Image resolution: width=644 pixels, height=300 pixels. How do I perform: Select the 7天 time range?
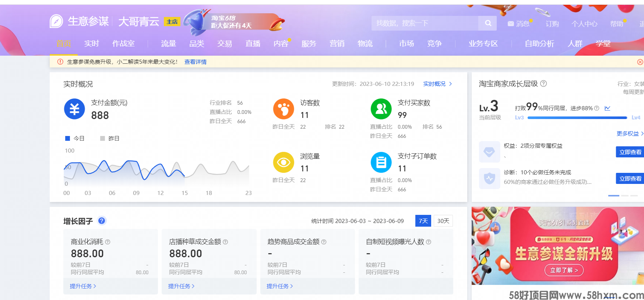coord(423,221)
